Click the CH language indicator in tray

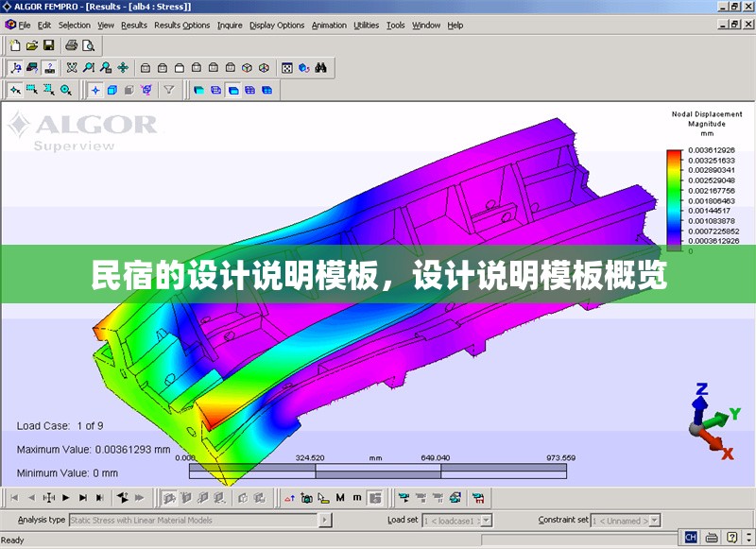pos(691,537)
